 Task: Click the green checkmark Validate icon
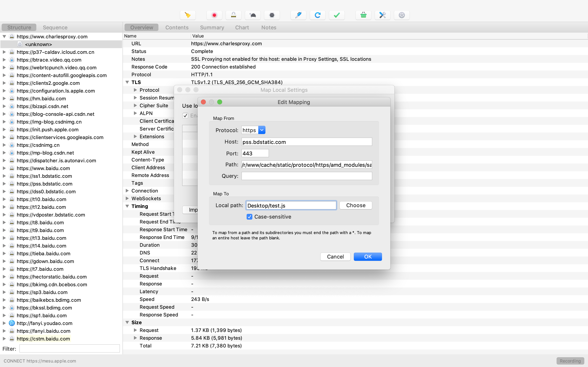(337, 15)
